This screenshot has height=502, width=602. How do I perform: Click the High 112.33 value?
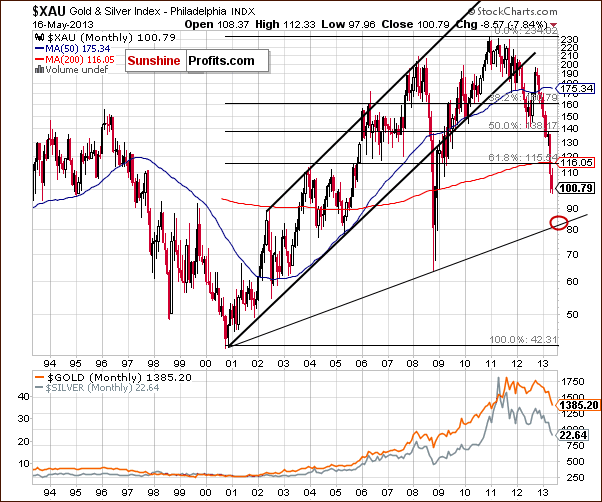click(x=285, y=24)
